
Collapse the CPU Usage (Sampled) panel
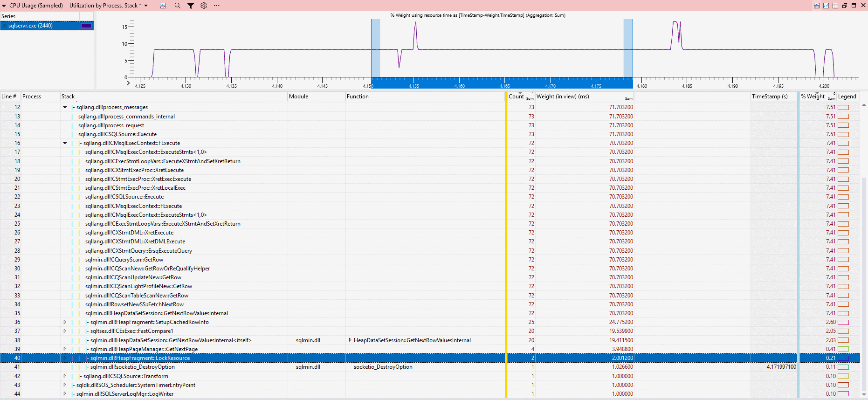tap(4, 6)
